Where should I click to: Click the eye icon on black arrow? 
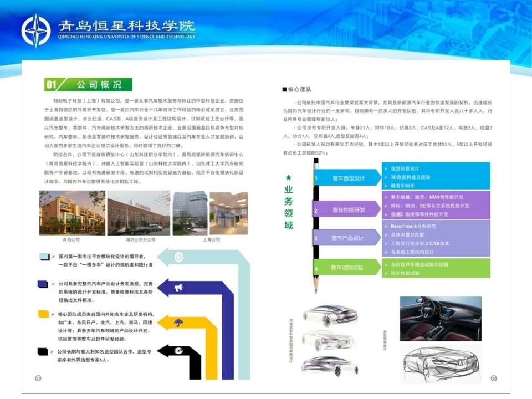178,351
